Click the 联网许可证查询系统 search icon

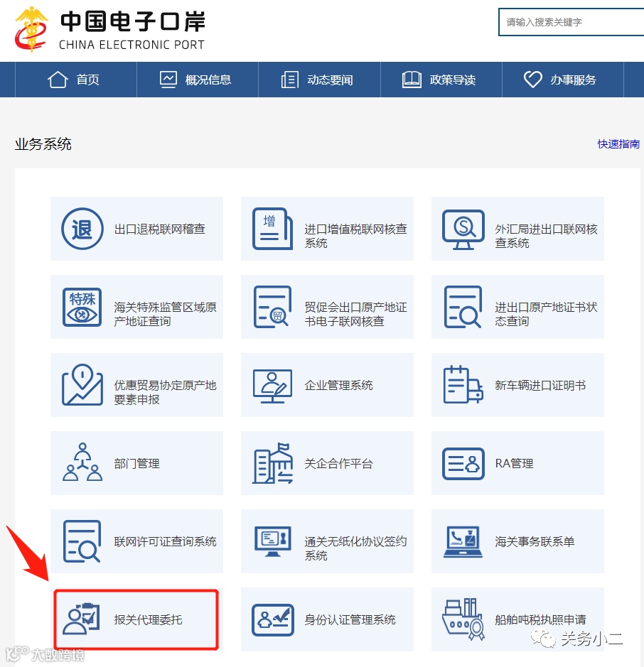[82, 541]
